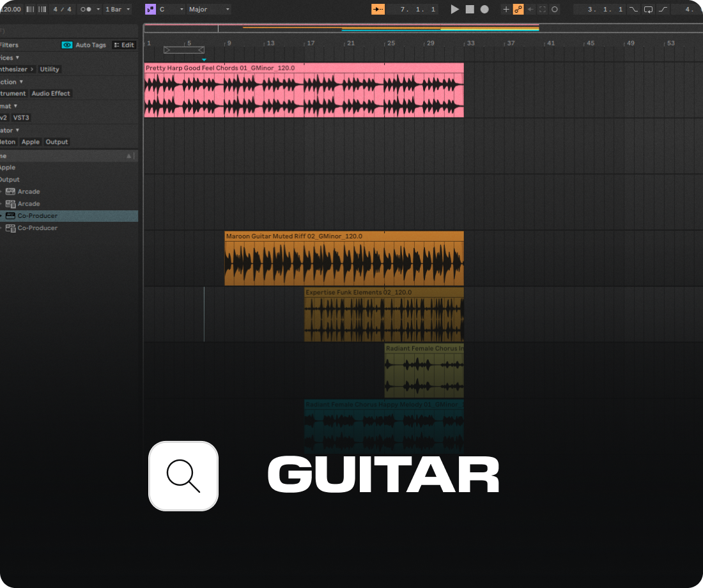This screenshot has height=588, width=703.
Task: Toggle the VST3 format filter
Action: tap(21, 118)
